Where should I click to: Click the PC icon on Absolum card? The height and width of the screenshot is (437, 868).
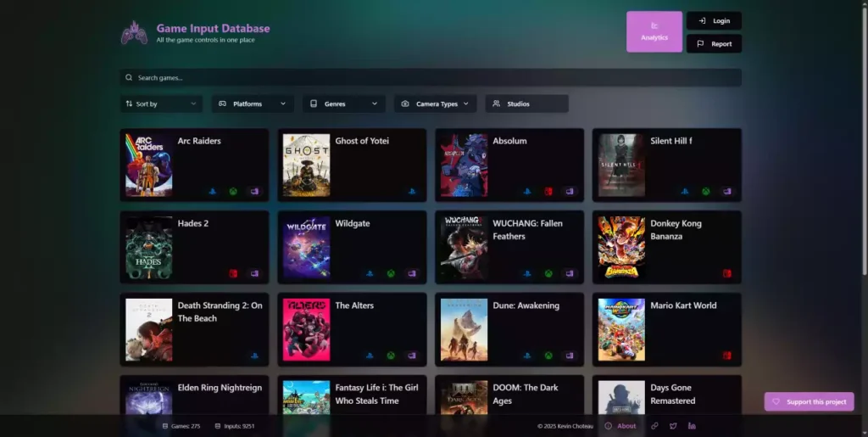point(570,192)
